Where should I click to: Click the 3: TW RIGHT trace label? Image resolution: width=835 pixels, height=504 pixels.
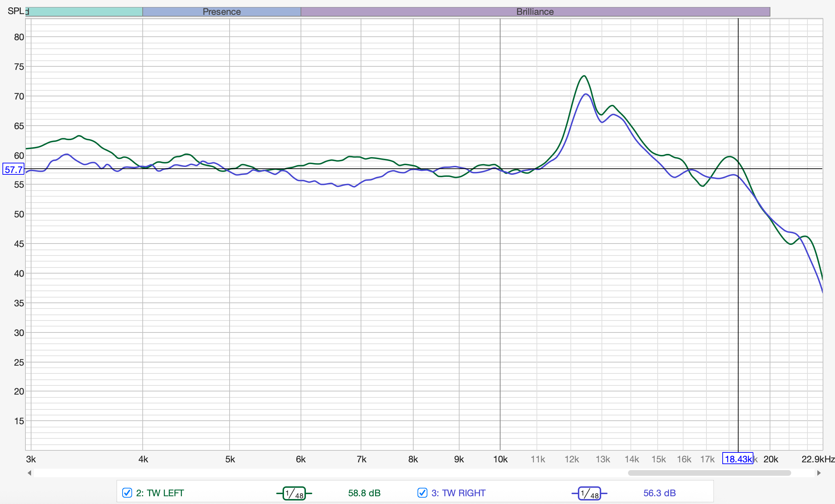[x=458, y=493]
